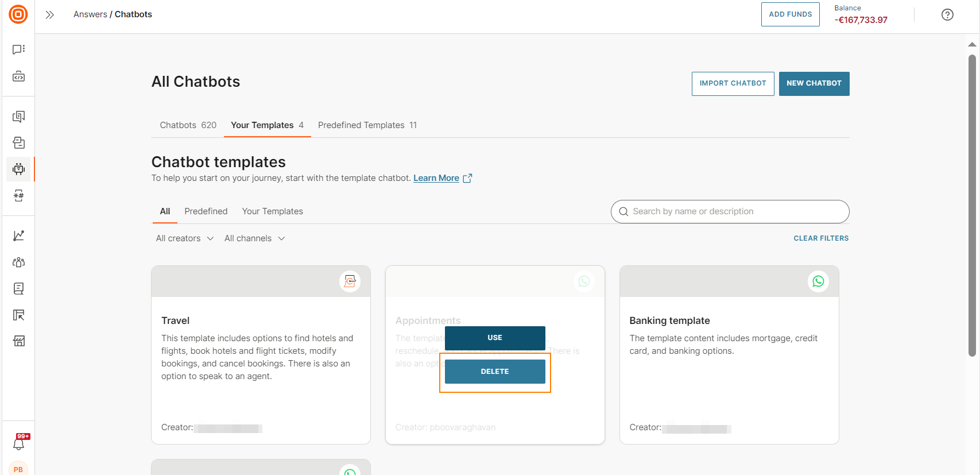Viewport: 980px width, 475px height.
Task: Open the people icon in the sidebar
Action: pos(18,262)
